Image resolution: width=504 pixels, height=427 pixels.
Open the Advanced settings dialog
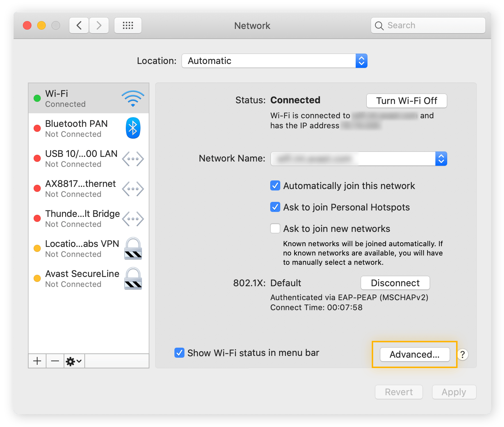pos(414,354)
